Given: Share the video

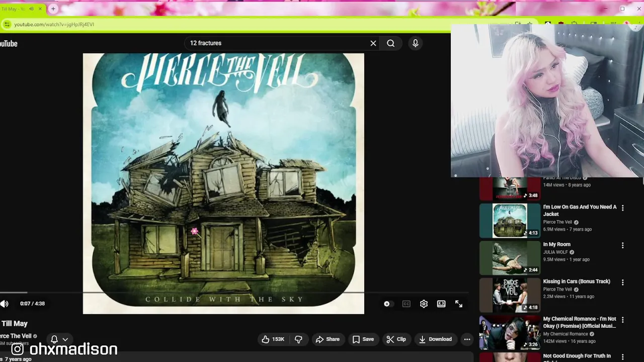Looking at the screenshot, I should [328, 339].
